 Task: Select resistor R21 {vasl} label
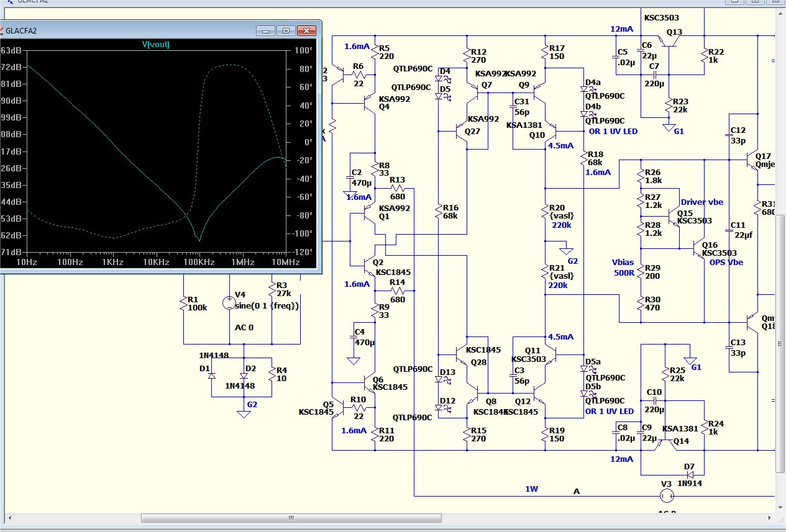pos(562,271)
